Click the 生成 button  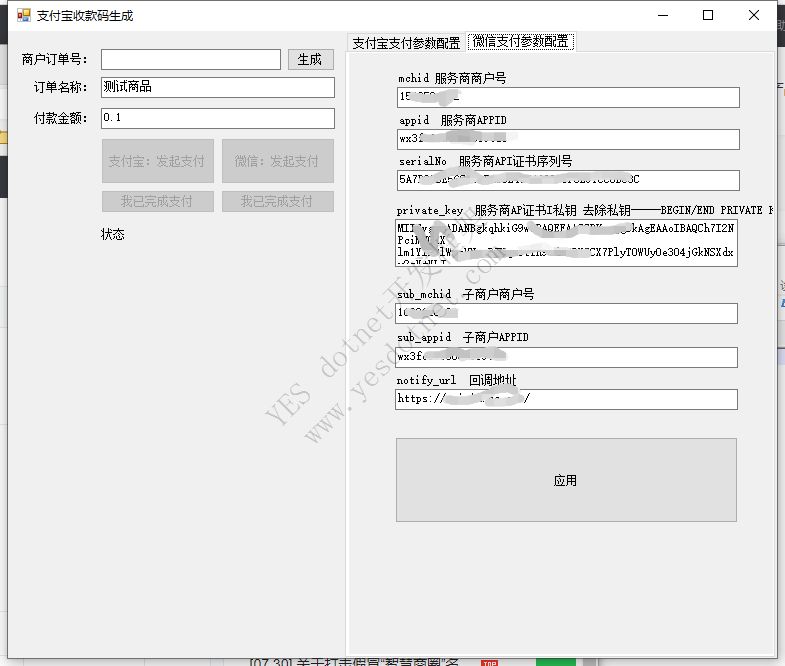310,60
